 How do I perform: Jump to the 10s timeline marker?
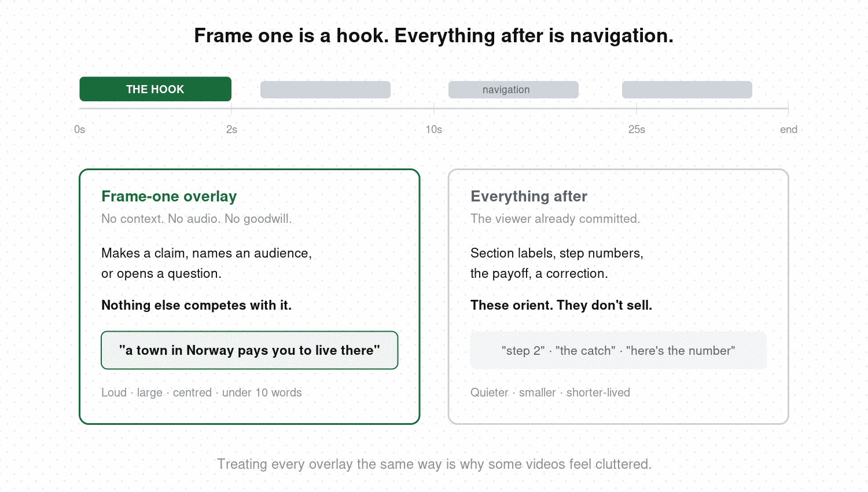[x=434, y=130]
